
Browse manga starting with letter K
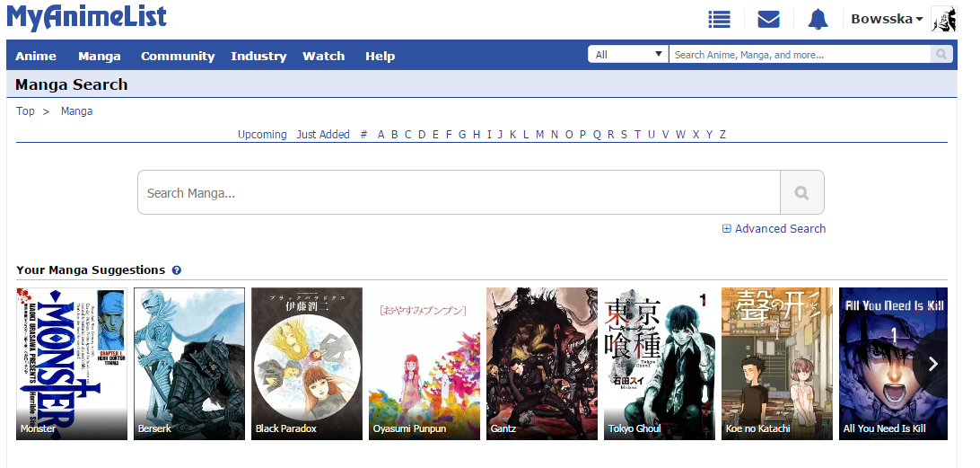click(x=512, y=134)
